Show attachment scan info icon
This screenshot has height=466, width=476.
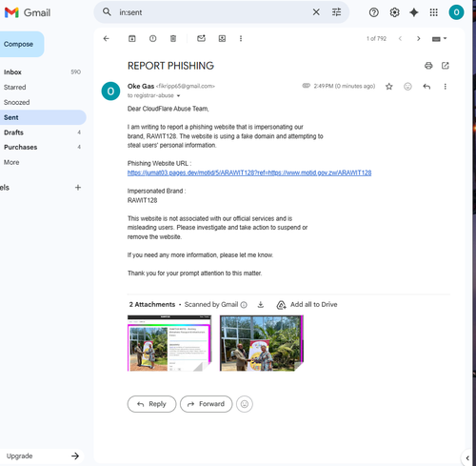[244, 305]
